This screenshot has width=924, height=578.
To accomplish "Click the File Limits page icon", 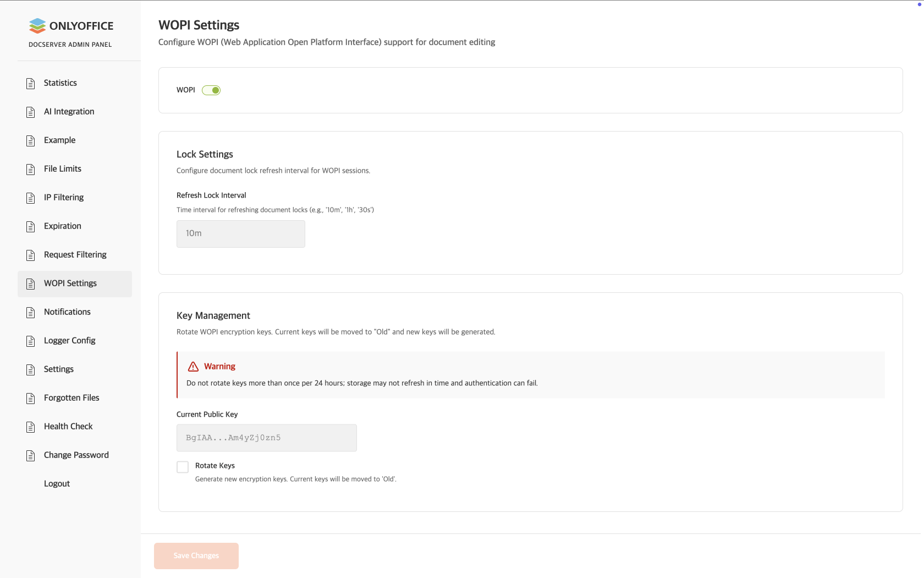I will point(31,169).
